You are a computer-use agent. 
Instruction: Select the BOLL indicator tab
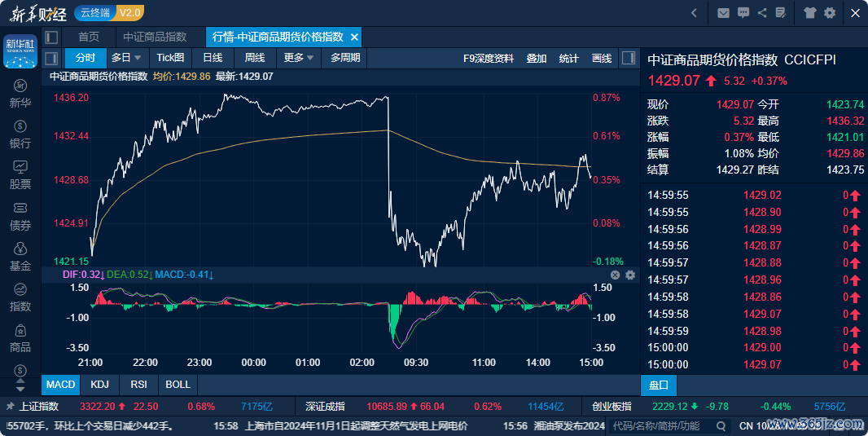coord(178,385)
